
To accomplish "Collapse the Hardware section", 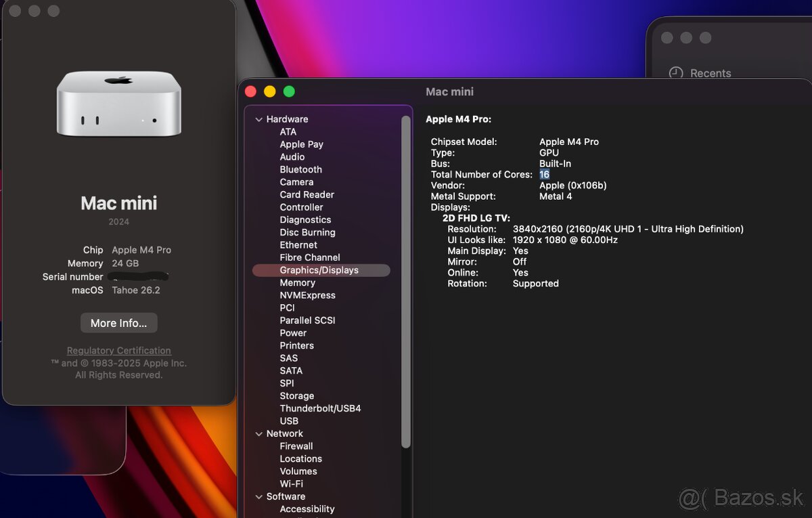I will tap(258, 118).
